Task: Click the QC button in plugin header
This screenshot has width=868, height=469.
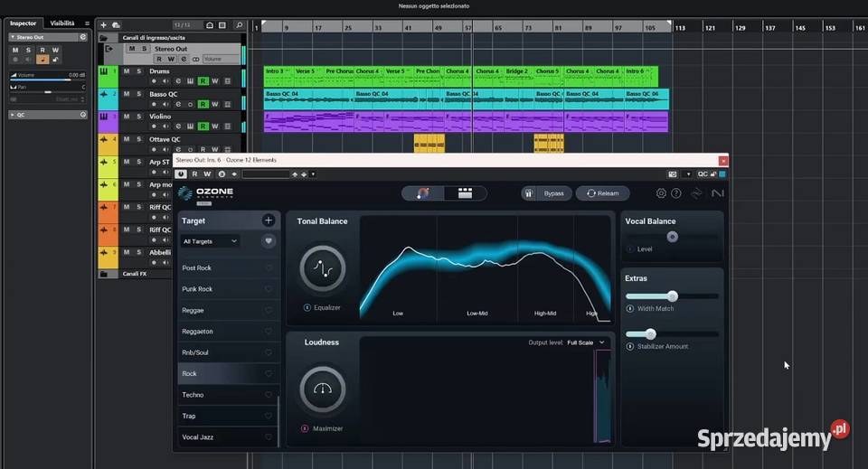Action: tap(703, 174)
